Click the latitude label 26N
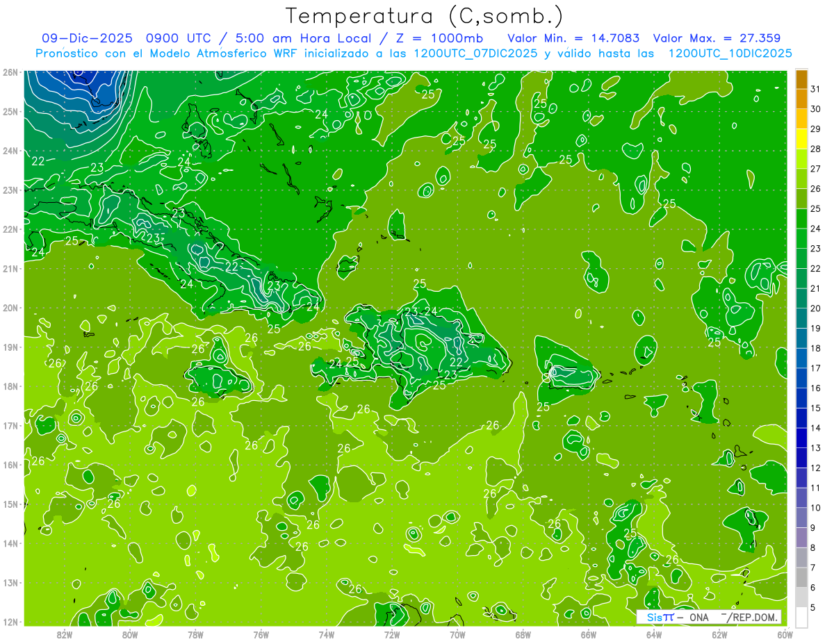This screenshot has height=644, width=834. click(x=10, y=72)
